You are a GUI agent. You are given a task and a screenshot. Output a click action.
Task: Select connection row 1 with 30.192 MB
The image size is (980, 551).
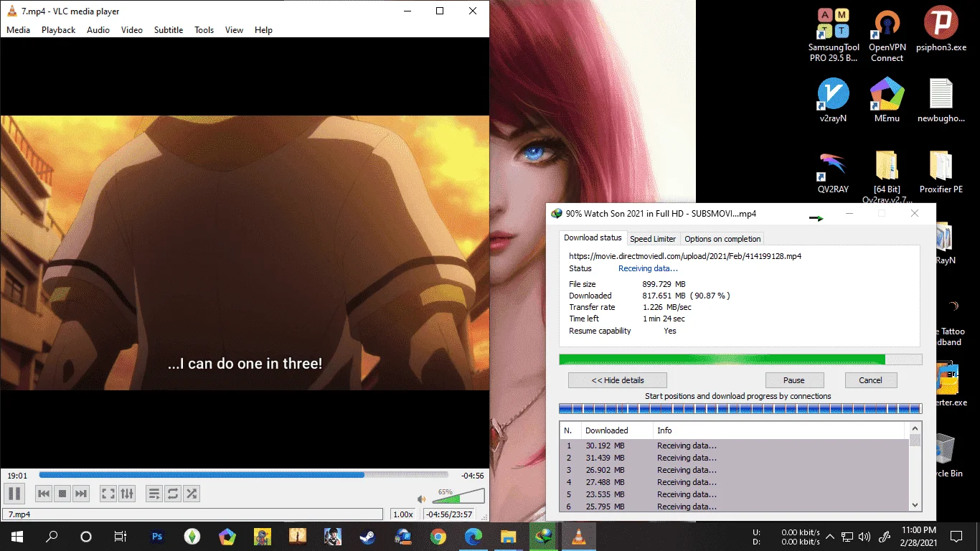[735, 446]
